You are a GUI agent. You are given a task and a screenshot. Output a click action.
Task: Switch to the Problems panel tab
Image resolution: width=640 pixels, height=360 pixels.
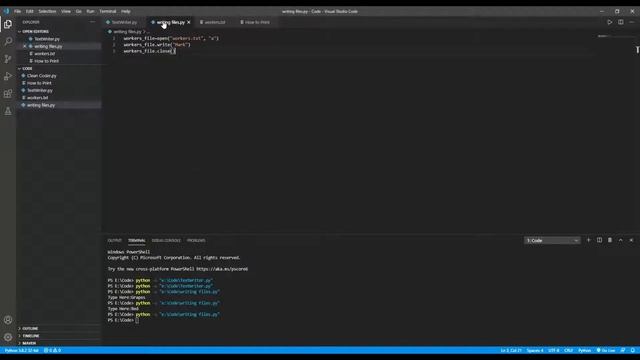(x=196, y=240)
